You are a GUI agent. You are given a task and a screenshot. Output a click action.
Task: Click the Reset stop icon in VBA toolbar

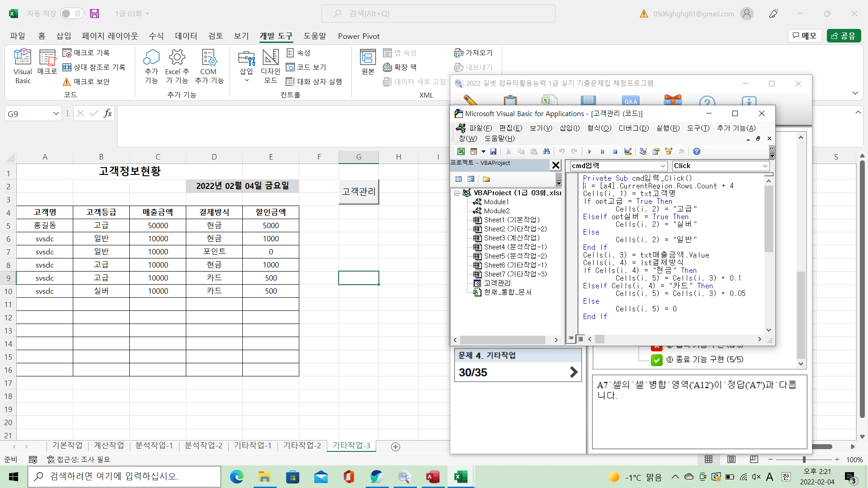[615, 151]
